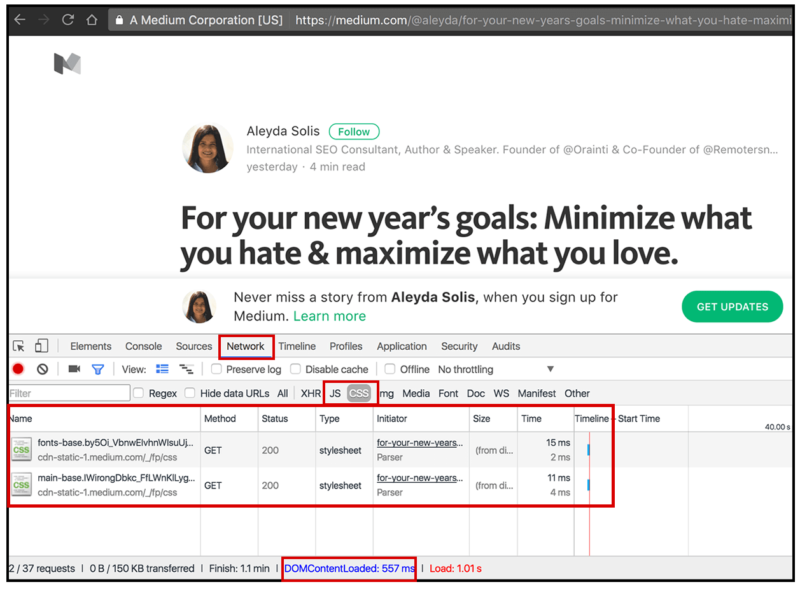Clear the network log icon
The height and width of the screenshot is (589, 800).
click(x=42, y=369)
